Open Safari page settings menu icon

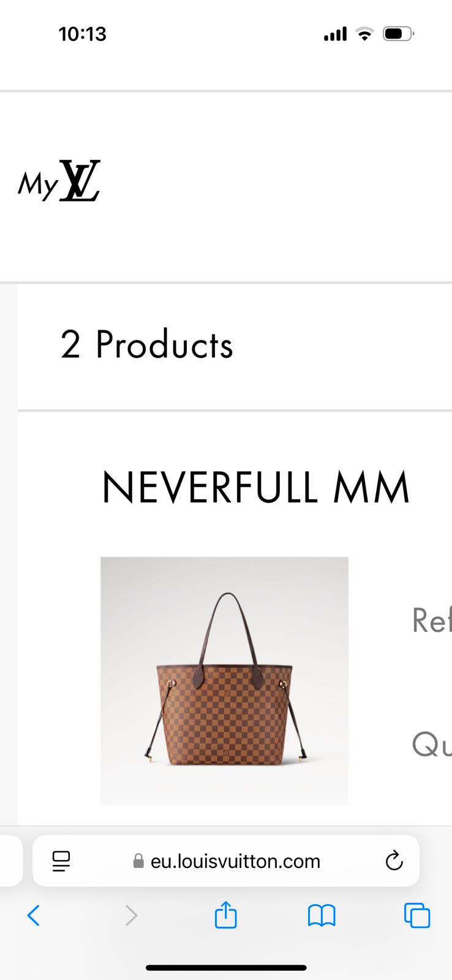[x=61, y=861]
